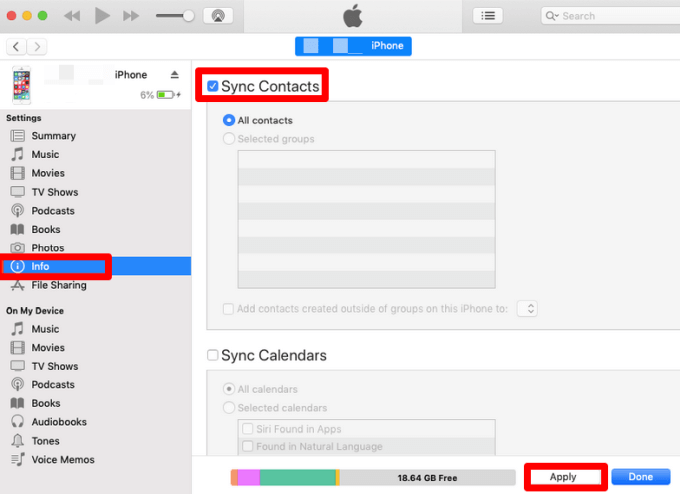680x494 pixels.
Task: Click the play button
Action: click(x=102, y=16)
